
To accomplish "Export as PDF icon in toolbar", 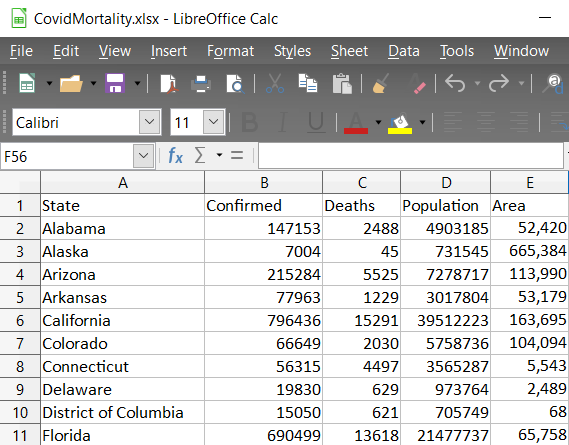I will 169,83.
